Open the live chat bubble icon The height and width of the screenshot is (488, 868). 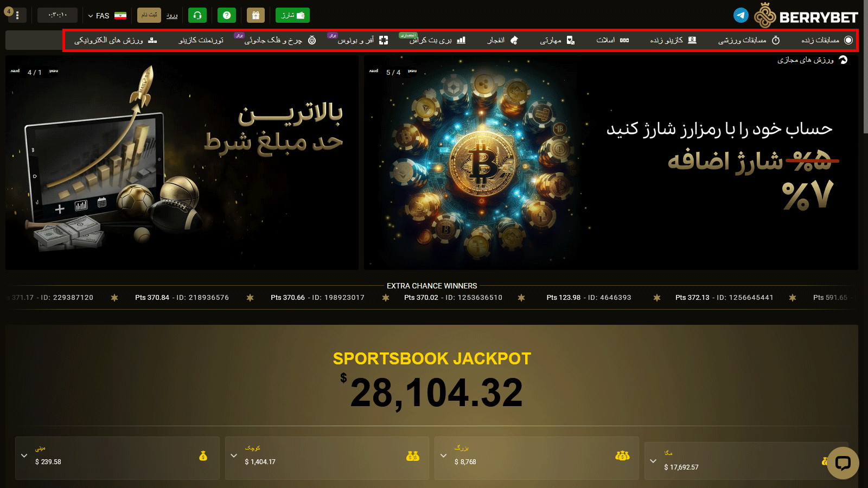[x=843, y=463]
